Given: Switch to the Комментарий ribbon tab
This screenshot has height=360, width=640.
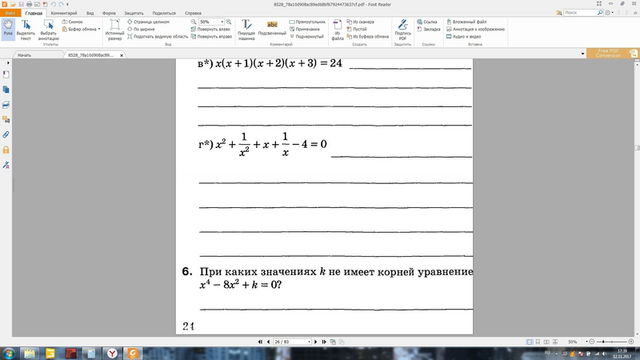Looking at the screenshot, I should pyautogui.click(x=64, y=13).
